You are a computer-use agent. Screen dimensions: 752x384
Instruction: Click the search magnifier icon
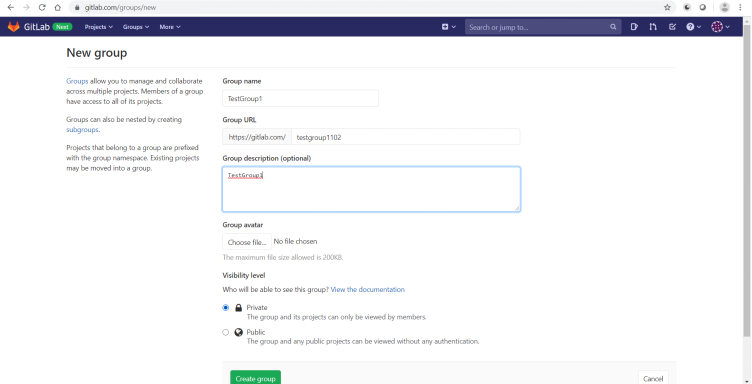coord(613,27)
